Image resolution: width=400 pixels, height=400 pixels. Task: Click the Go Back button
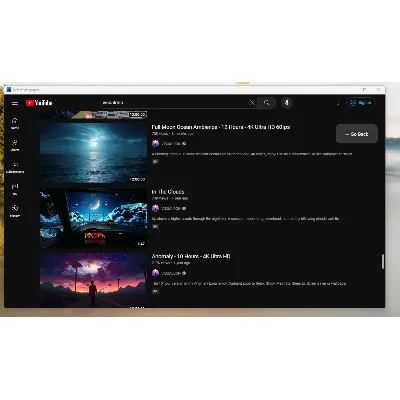click(357, 134)
